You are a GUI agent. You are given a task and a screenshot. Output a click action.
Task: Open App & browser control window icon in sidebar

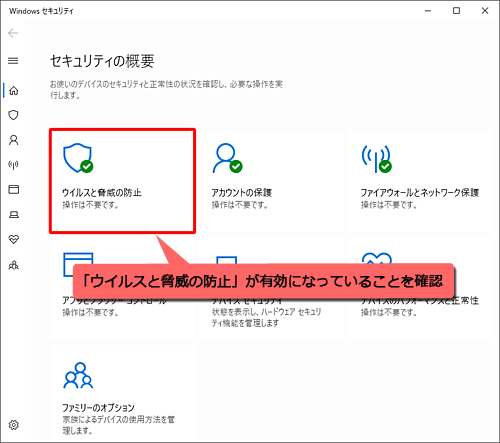(14, 189)
